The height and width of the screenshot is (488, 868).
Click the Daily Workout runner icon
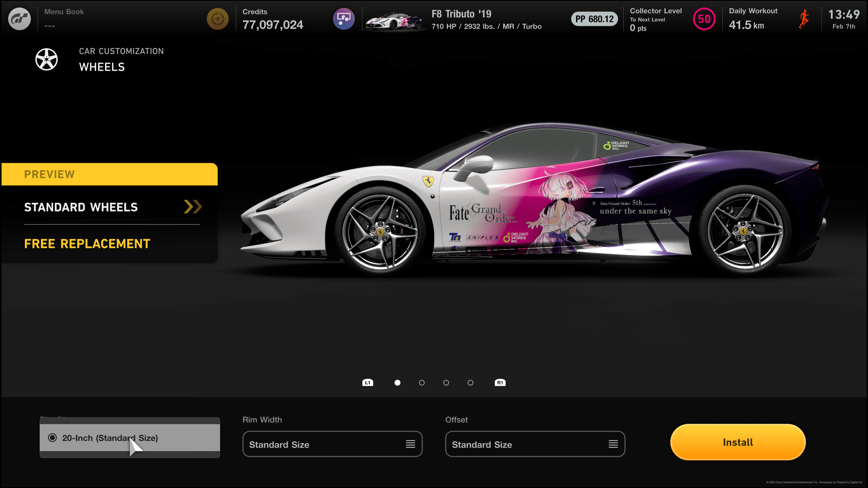click(804, 19)
